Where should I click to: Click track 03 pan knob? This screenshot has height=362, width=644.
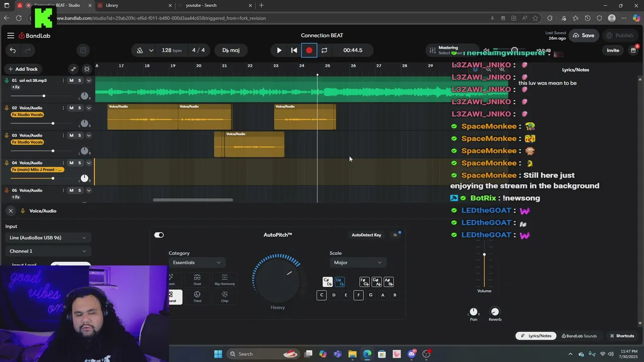click(85, 151)
